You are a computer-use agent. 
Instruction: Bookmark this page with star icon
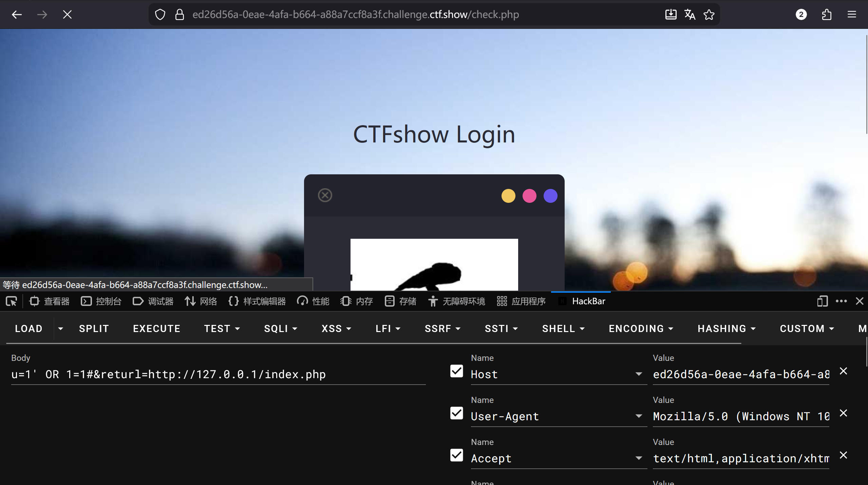tap(709, 15)
